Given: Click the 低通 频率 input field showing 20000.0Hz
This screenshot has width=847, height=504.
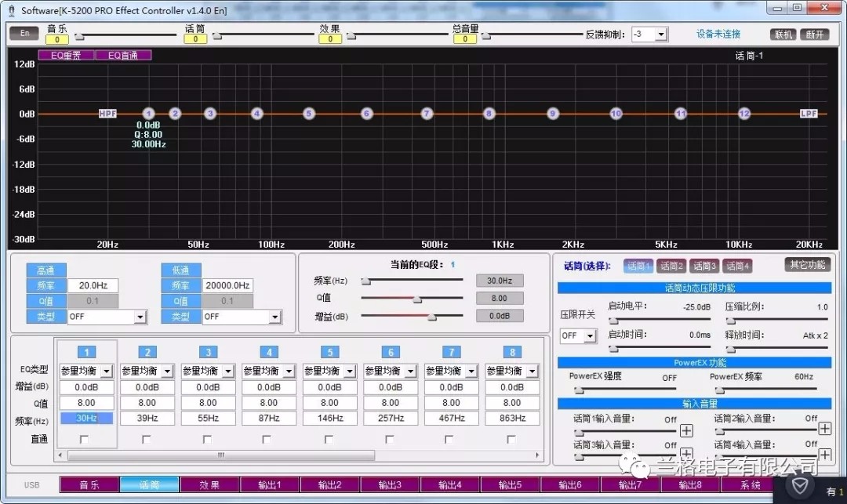Looking at the screenshot, I should pos(227,286).
